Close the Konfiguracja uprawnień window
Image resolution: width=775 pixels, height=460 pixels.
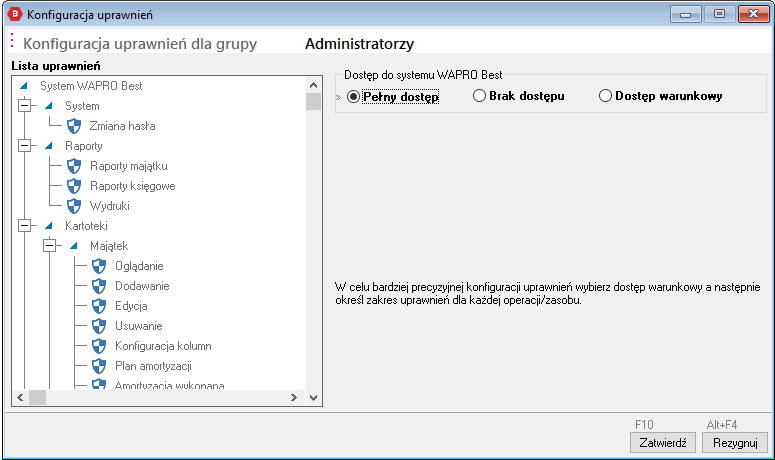(753, 14)
